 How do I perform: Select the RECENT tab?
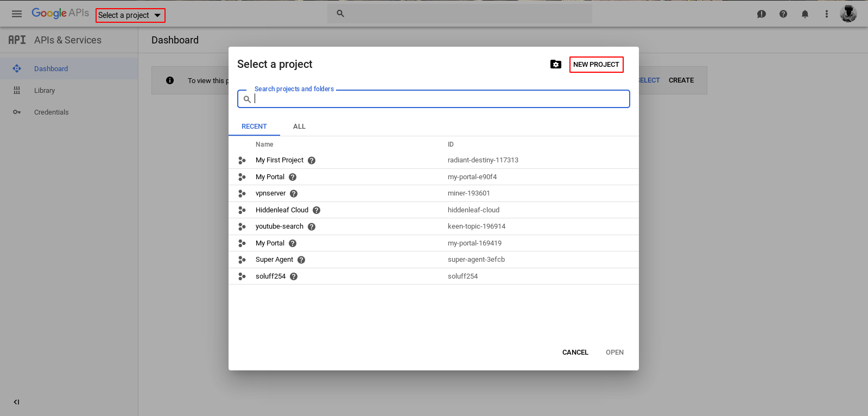click(254, 127)
